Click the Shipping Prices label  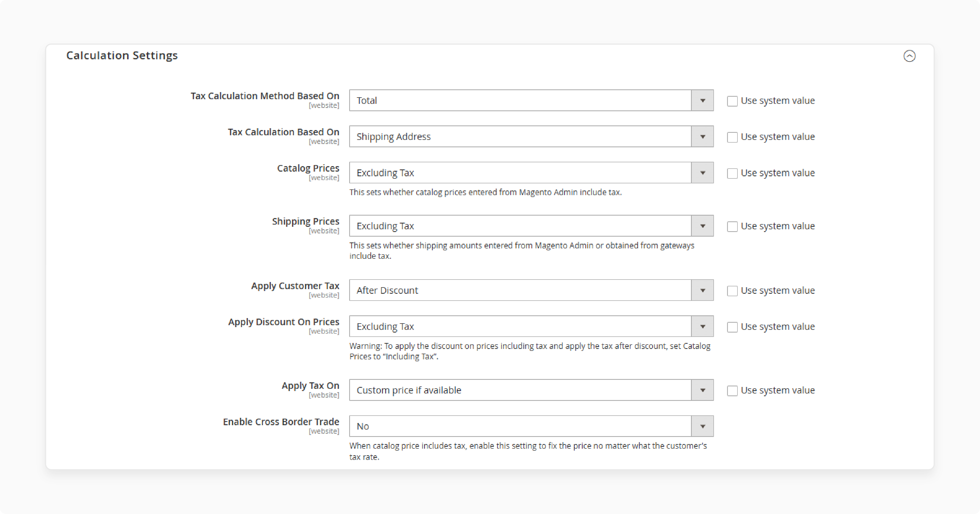click(305, 221)
